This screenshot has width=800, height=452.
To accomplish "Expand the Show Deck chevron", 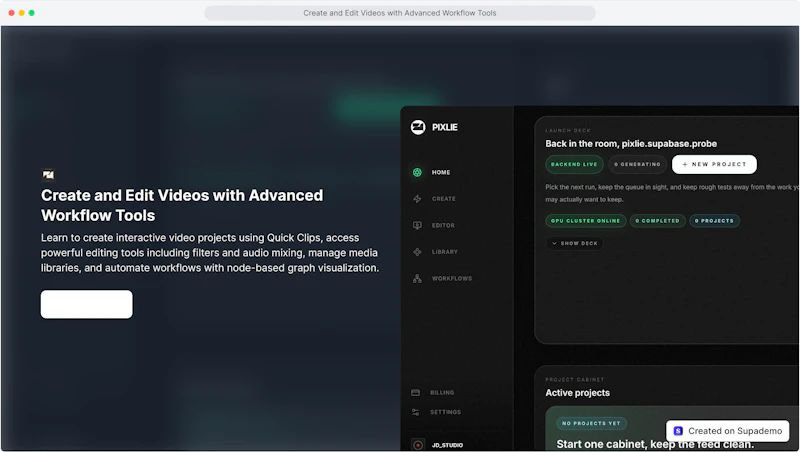I will pos(555,243).
